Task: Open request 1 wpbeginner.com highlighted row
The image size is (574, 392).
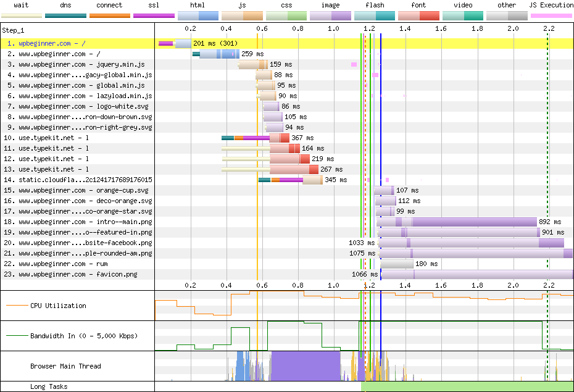Action: [52, 44]
